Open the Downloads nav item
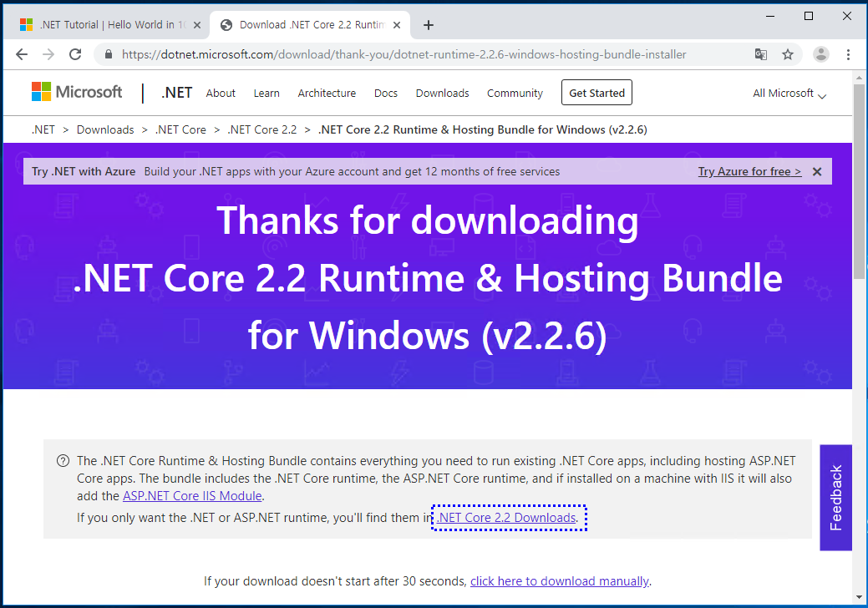The height and width of the screenshot is (608, 868). click(x=442, y=93)
